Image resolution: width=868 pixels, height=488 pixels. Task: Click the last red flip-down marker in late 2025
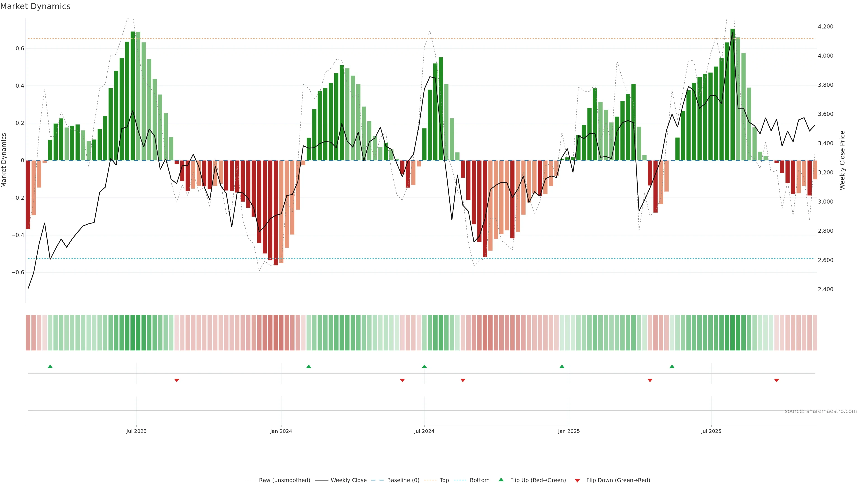pos(776,380)
